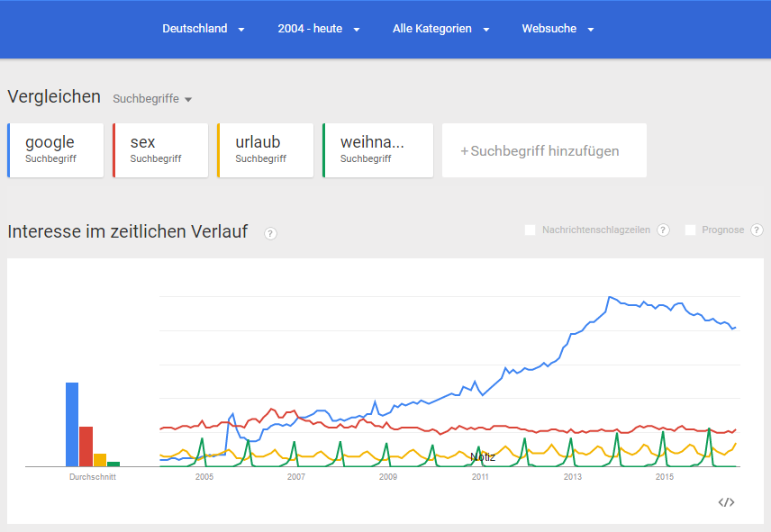Image resolution: width=771 pixels, height=532 pixels.
Task: Click the red sex average bar
Action: (86, 446)
